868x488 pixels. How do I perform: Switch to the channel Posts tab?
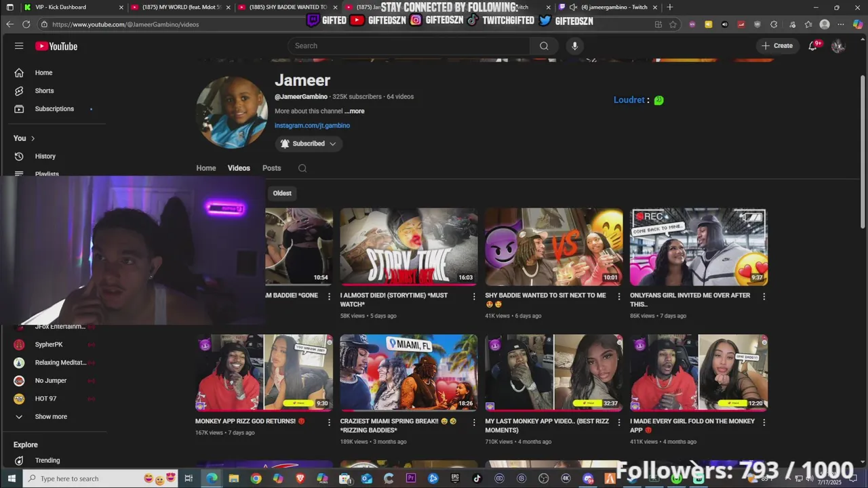(x=271, y=168)
